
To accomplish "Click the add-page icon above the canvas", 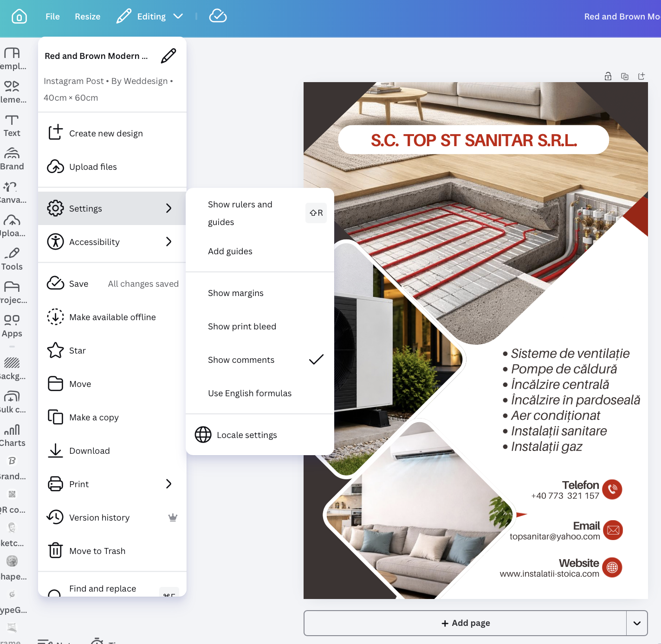I will [642, 76].
